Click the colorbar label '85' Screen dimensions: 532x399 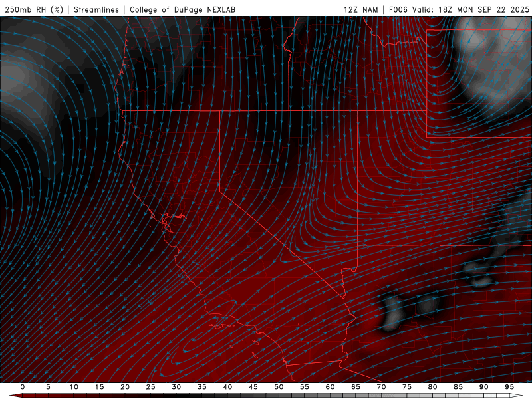coord(458,387)
